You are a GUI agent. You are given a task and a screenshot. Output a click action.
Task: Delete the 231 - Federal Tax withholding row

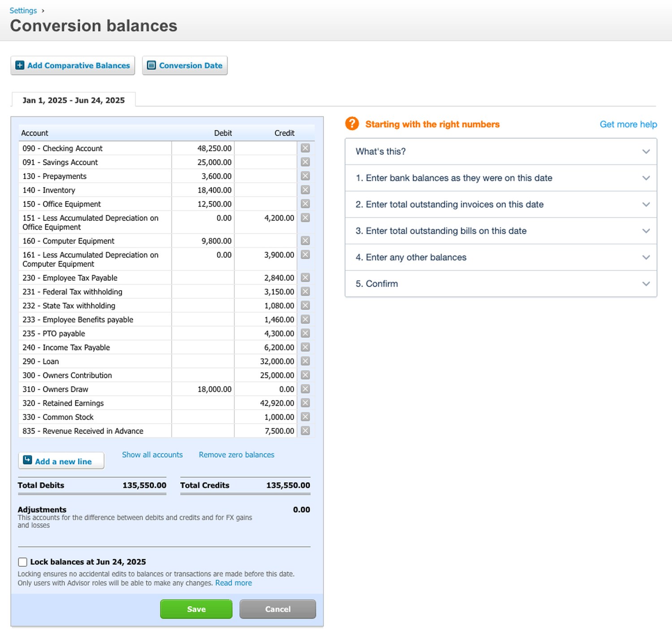306,291
